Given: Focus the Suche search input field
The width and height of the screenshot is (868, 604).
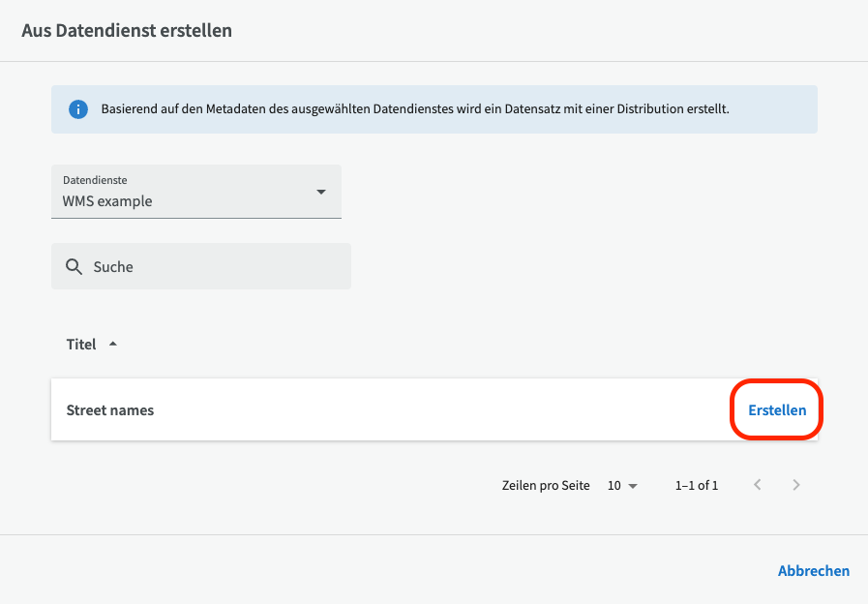Looking at the screenshot, I should (x=213, y=266).
